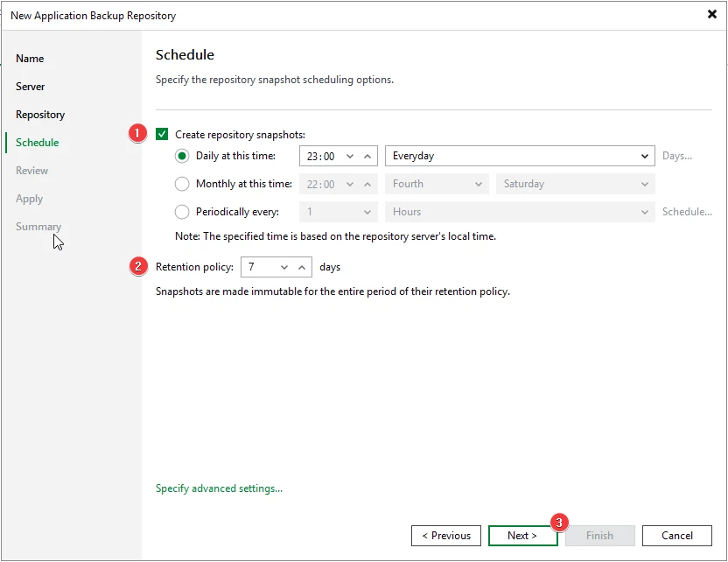
Task: Decrease retention policy days with down arrow
Action: (284, 268)
